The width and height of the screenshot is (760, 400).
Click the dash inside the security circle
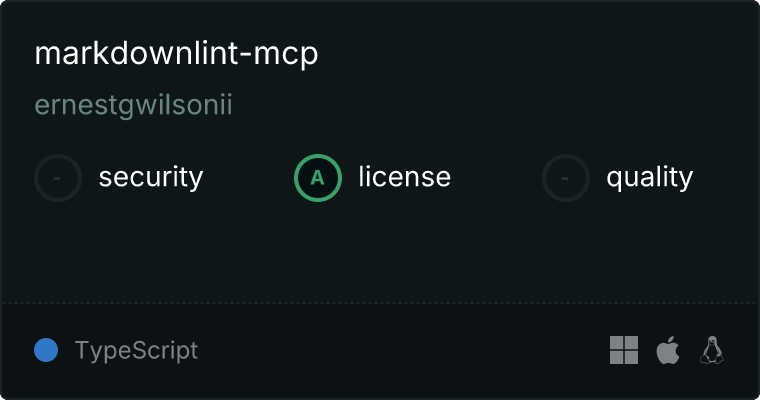point(57,178)
